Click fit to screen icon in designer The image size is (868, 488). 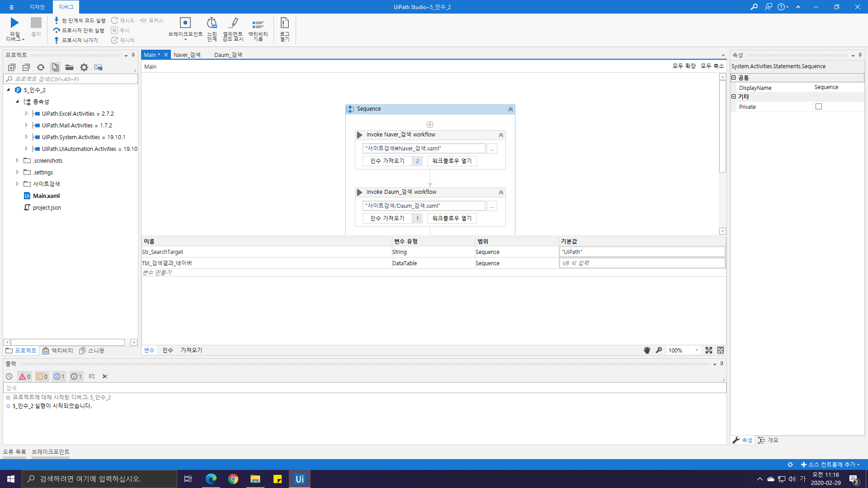[708, 350]
